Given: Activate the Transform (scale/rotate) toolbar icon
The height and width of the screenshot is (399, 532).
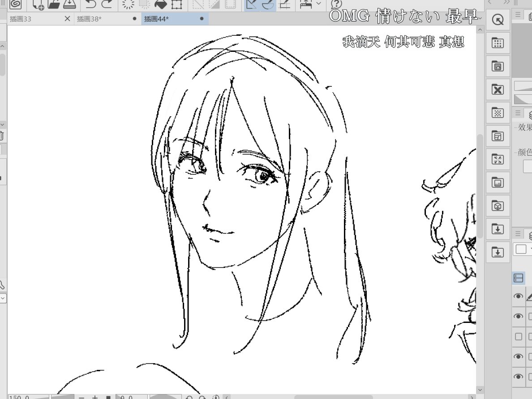Looking at the screenshot, I should pyautogui.click(x=177, y=4).
